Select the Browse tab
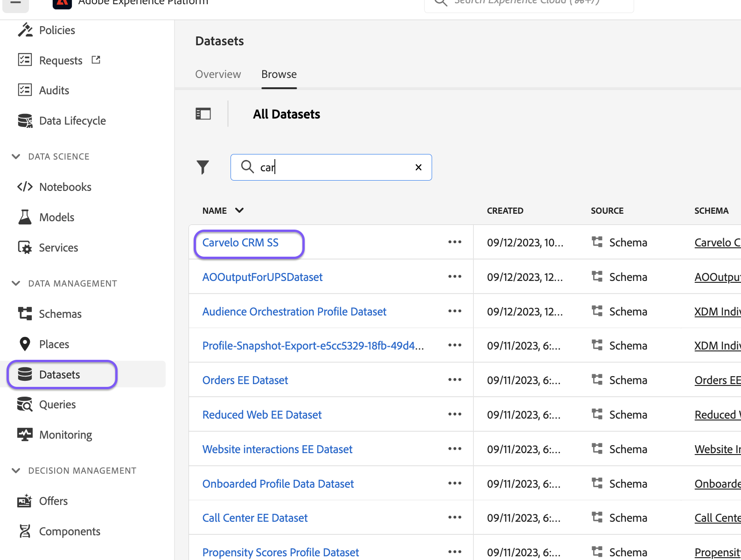 [x=279, y=74]
